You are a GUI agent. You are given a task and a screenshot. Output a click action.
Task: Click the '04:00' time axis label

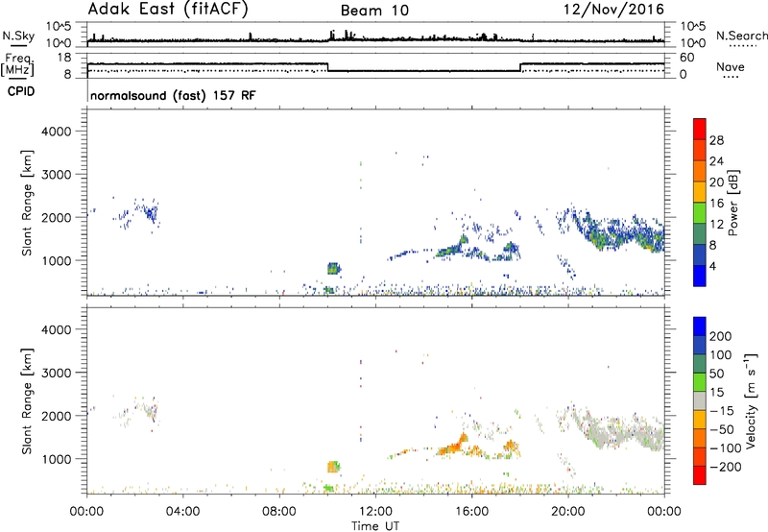pyautogui.click(x=182, y=512)
